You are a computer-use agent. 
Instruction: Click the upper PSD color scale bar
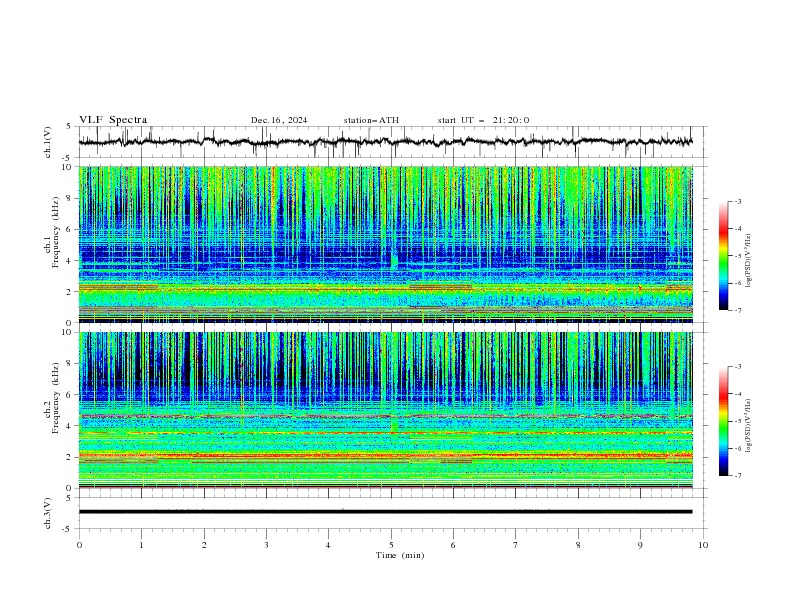[724, 255]
